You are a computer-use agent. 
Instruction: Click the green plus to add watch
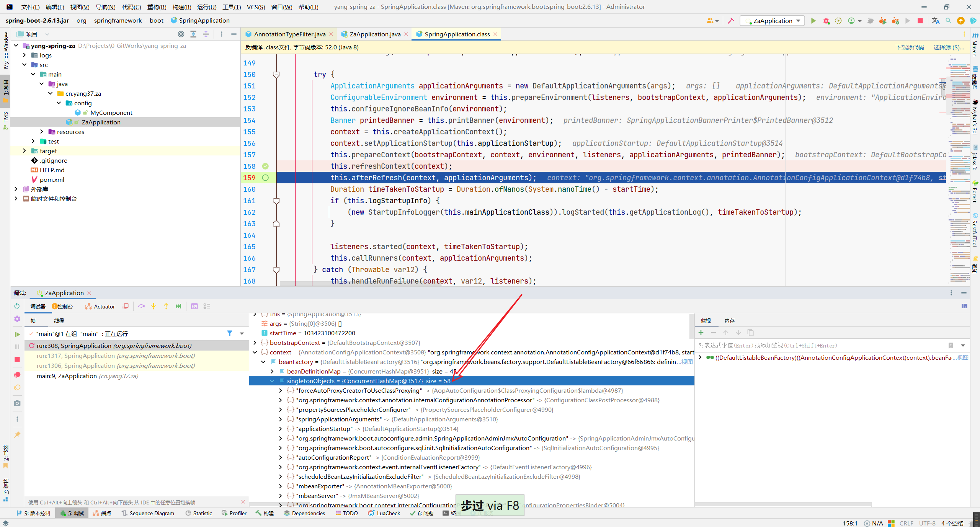(x=701, y=333)
